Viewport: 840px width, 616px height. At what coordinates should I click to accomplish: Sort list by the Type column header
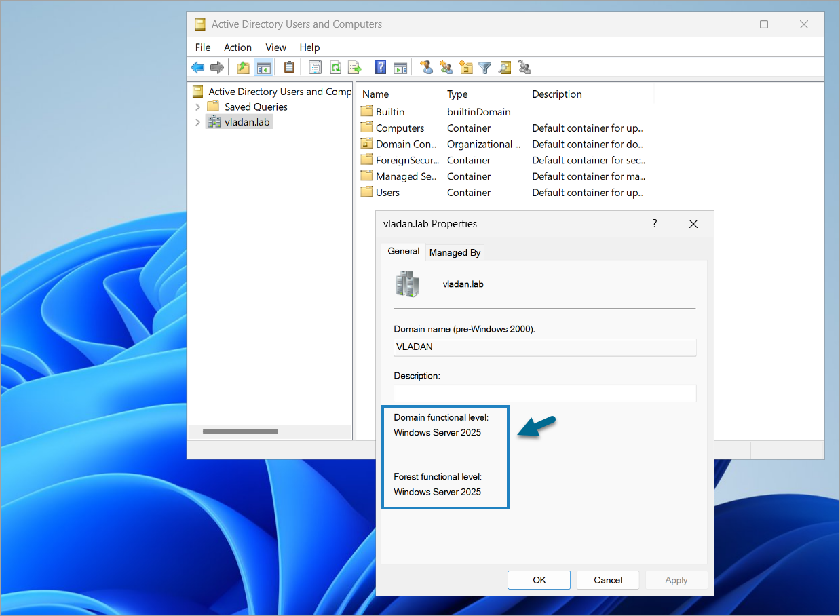click(484, 94)
